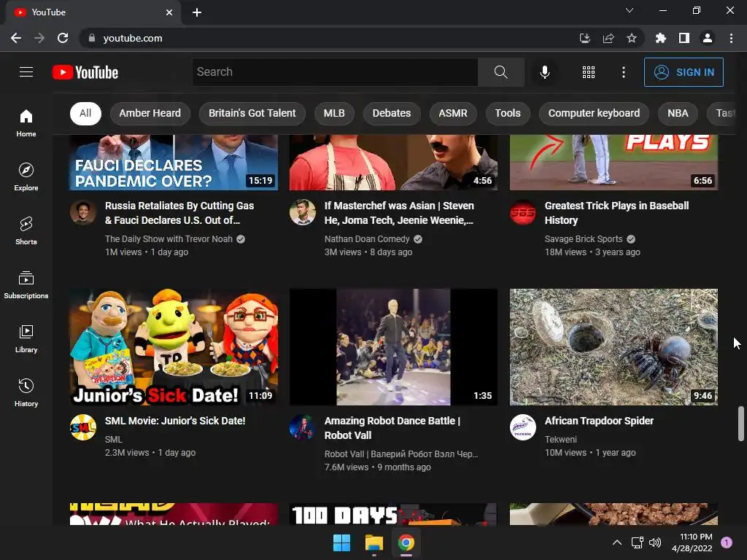Viewport: 747px width, 560px height.
Task: Select the NBA filter chip
Action: pos(678,113)
